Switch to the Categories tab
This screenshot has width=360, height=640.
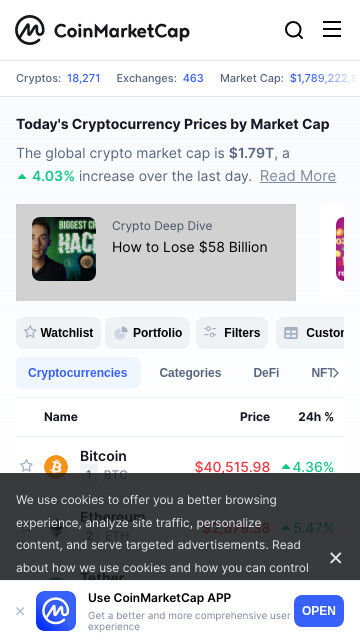190,373
